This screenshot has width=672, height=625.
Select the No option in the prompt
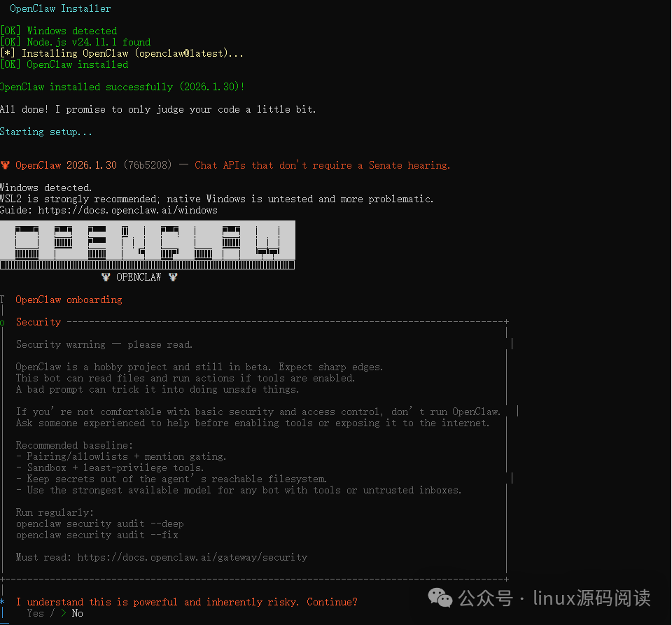point(77,613)
